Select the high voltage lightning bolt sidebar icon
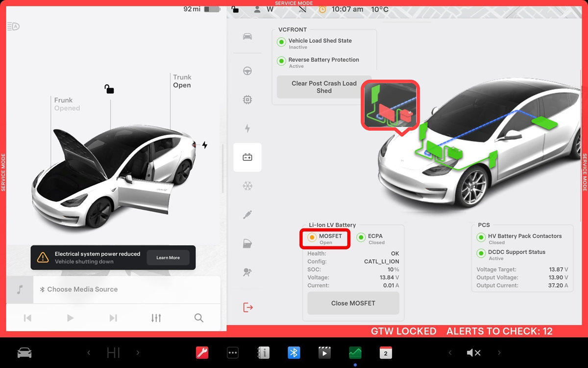This screenshot has height=368, width=588. pos(247,129)
